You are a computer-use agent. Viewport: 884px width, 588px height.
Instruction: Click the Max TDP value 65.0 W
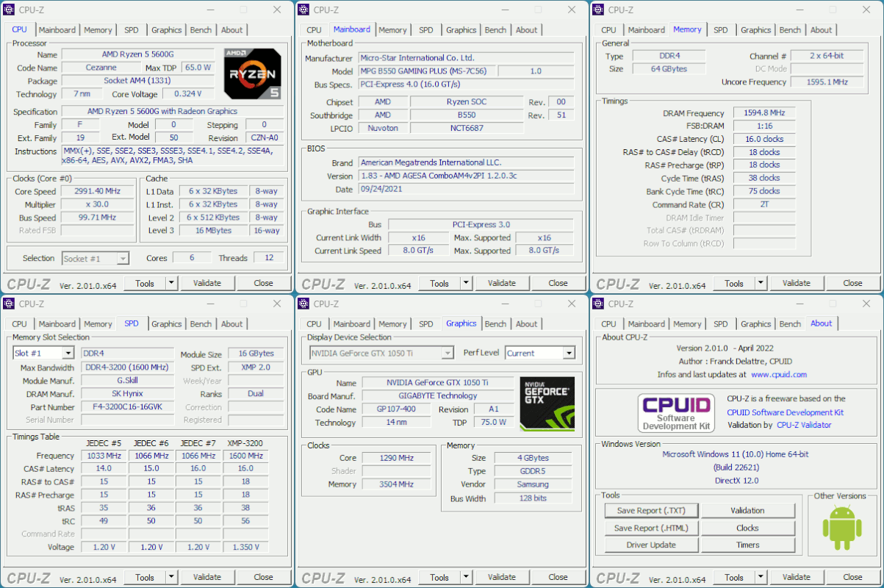tap(198, 68)
